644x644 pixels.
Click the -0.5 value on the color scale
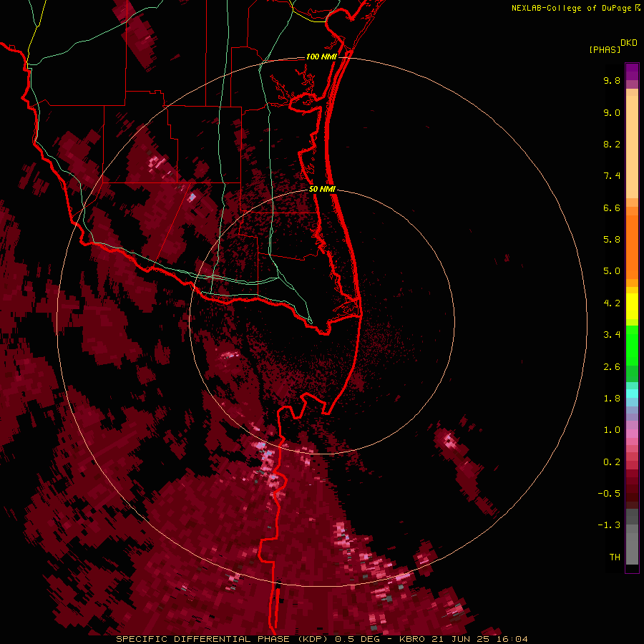point(609,494)
